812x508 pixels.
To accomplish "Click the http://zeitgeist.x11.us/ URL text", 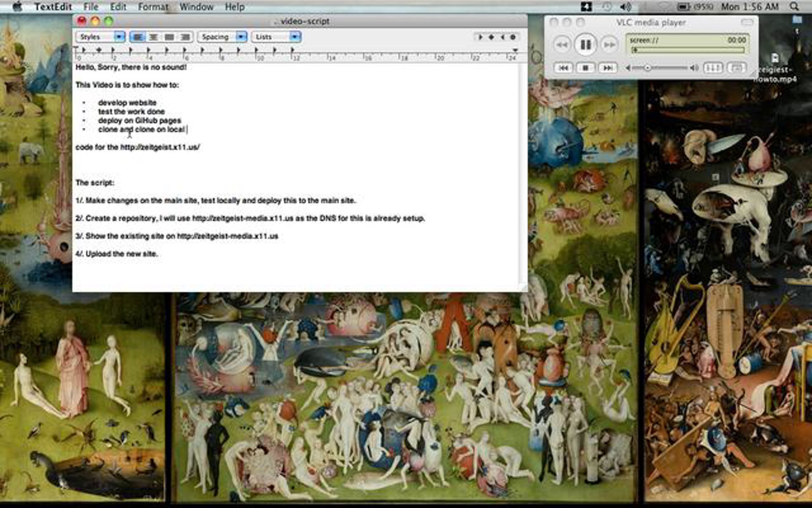I will (x=160, y=147).
